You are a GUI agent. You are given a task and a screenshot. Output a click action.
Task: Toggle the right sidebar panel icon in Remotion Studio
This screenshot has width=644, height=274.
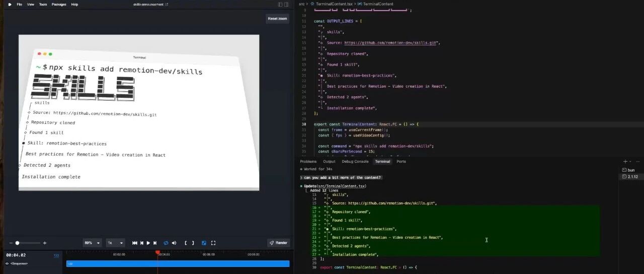tap(287, 4)
